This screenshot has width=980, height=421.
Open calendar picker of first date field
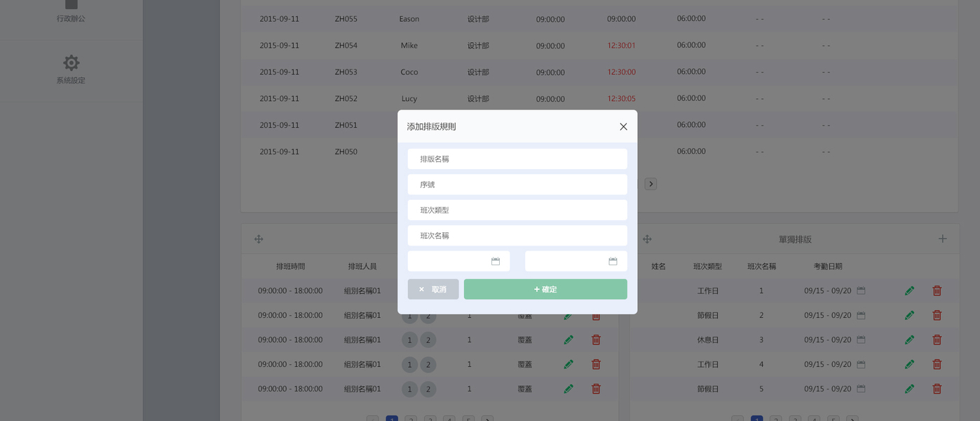coord(496,261)
